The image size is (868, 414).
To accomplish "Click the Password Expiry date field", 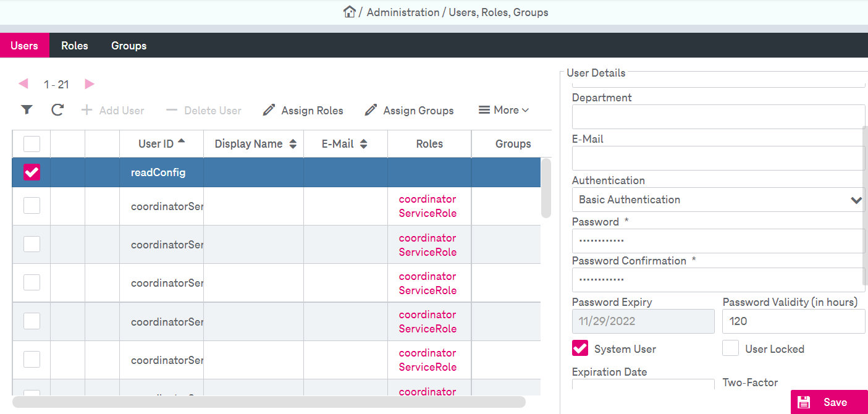I will pyautogui.click(x=643, y=321).
